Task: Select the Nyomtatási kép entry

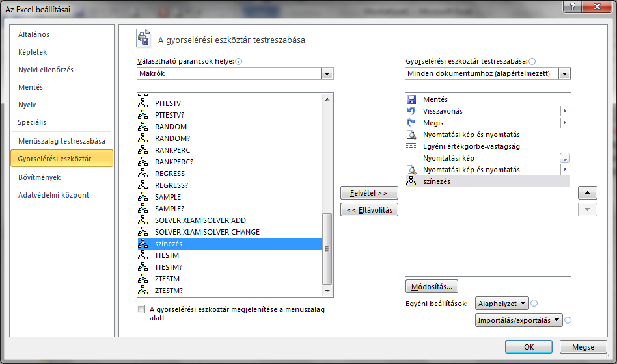Action: pos(487,158)
